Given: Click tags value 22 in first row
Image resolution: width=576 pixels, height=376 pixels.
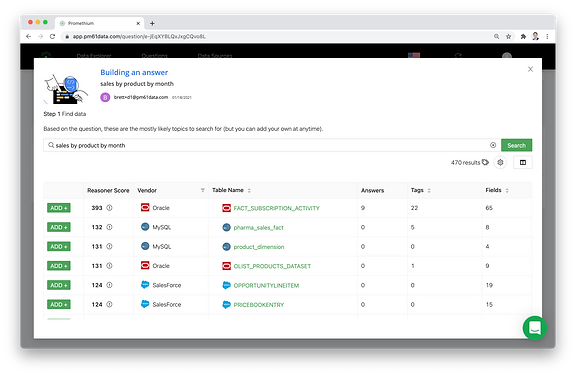Looking at the screenshot, I should pyautogui.click(x=414, y=208).
